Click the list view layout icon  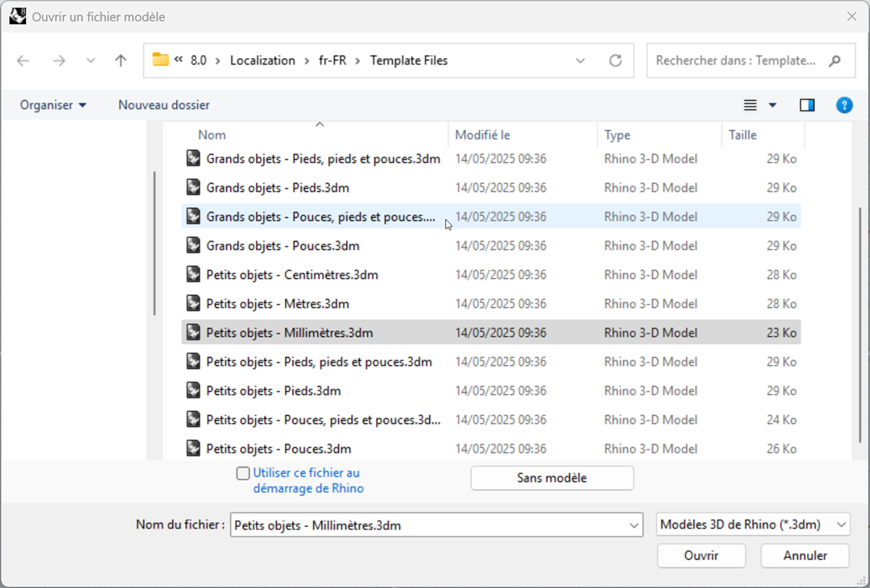click(750, 106)
